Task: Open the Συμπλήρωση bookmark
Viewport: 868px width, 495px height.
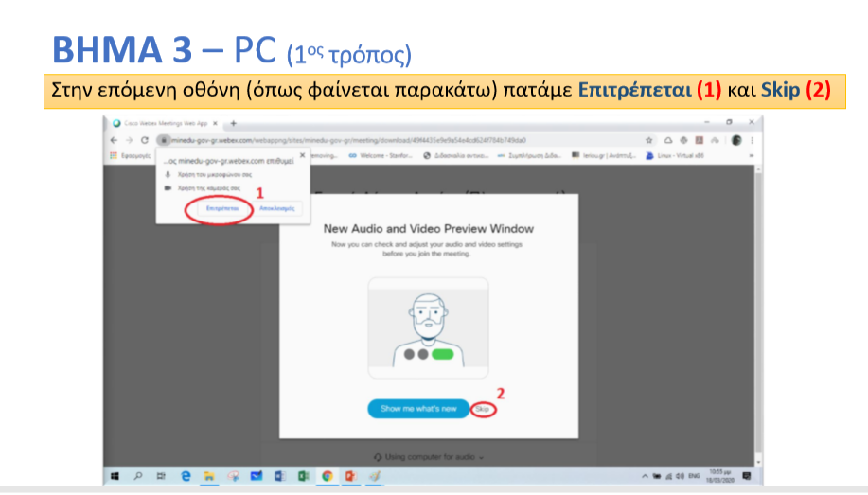Action: 529,155
